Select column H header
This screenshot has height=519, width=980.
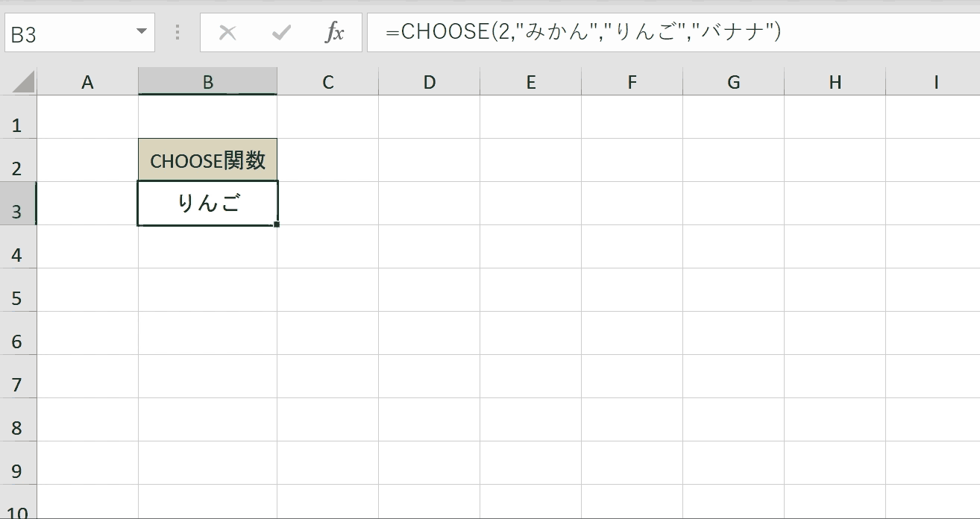(x=835, y=82)
